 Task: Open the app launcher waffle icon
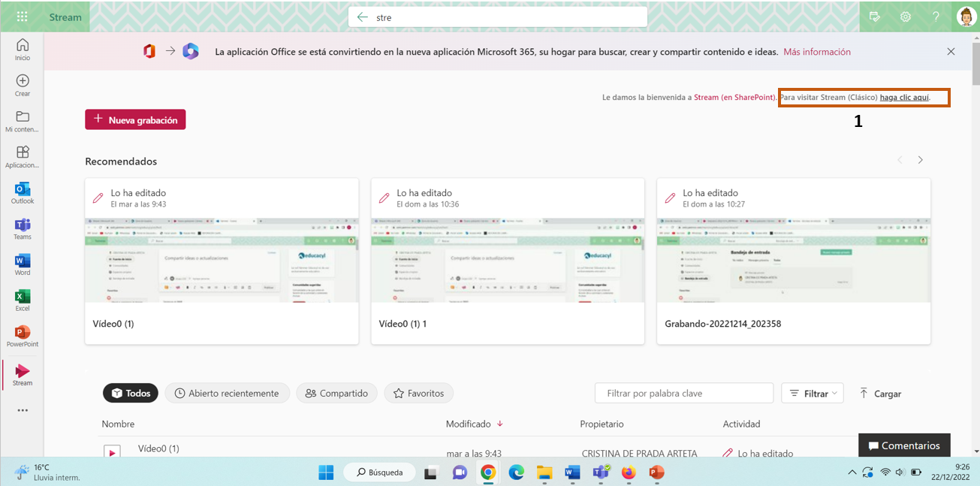pos(22,17)
